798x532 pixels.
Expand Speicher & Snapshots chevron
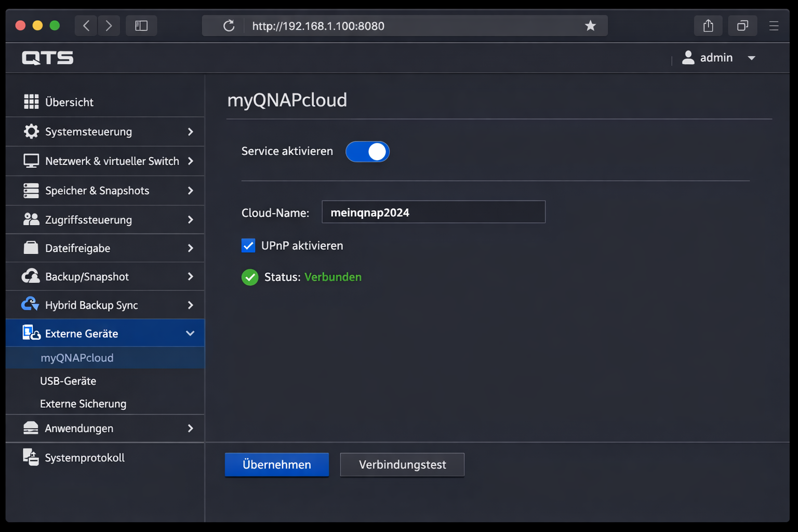tap(191, 191)
